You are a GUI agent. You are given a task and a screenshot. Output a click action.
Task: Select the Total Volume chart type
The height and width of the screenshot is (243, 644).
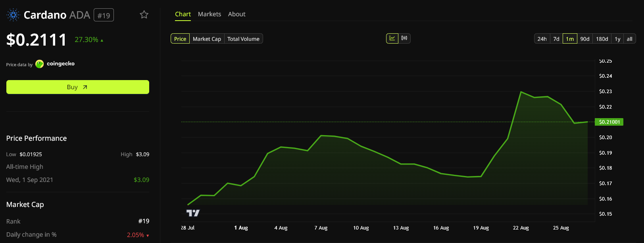click(x=243, y=39)
